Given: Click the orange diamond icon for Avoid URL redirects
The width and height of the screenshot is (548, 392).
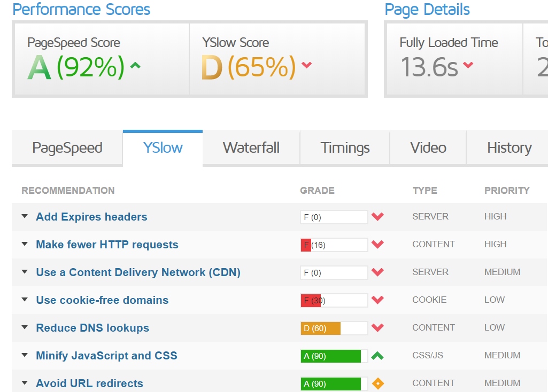Looking at the screenshot, I should coord(378,383).
